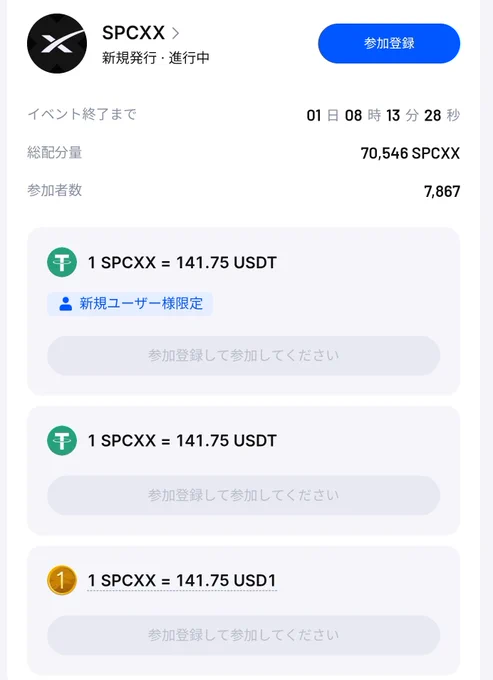Viewport: 493px width, 680px height.
Task: Click the 7,867 participant count
Action: (x=442, y=191)
